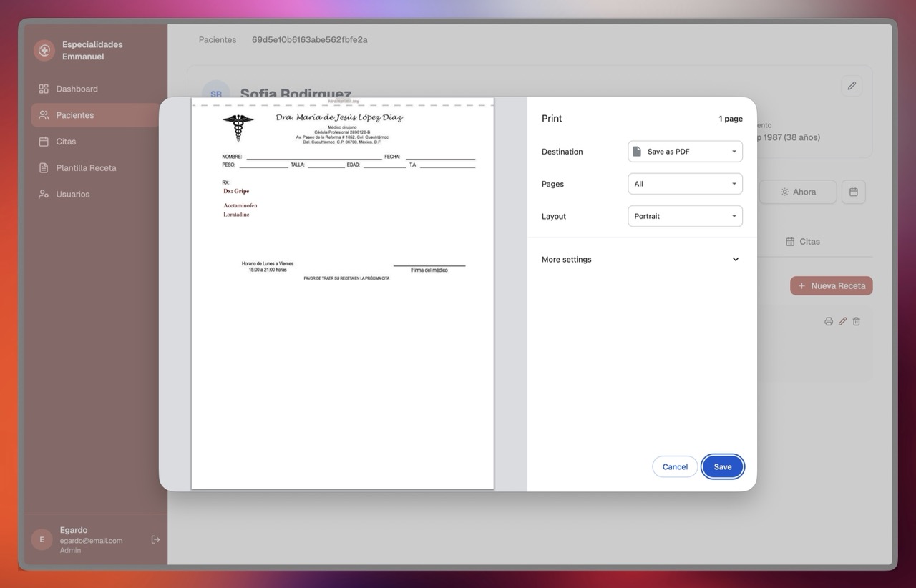Click the logout icon next to Egardo
This screenshot has height=588, width=916.
pyautogui.click(x=155, y=539)
